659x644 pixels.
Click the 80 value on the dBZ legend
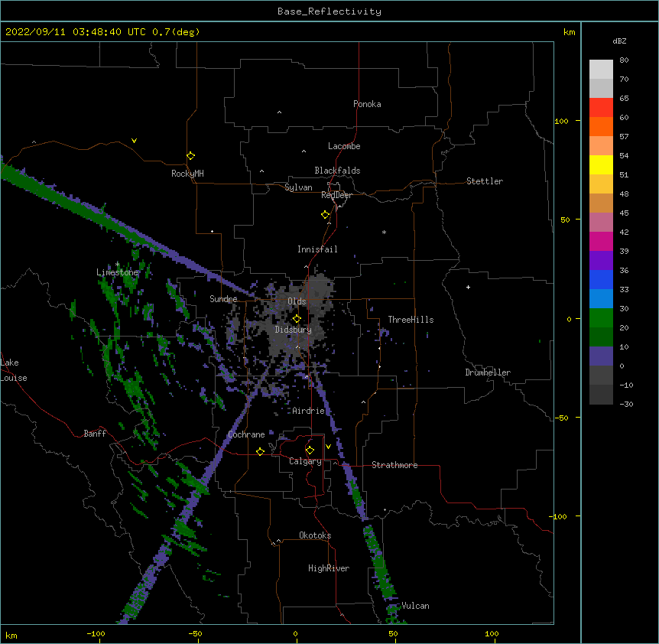coord(624,60)
